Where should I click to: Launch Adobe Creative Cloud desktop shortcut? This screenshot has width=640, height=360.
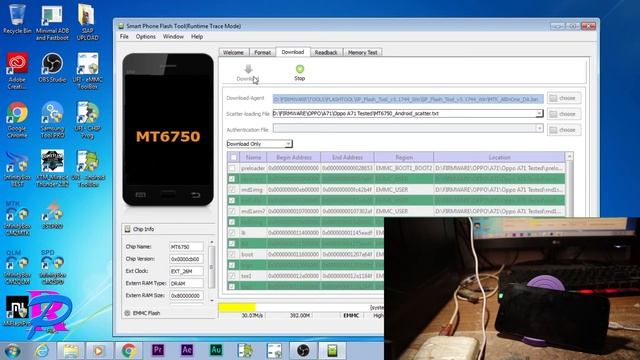(x=17, y=71)
